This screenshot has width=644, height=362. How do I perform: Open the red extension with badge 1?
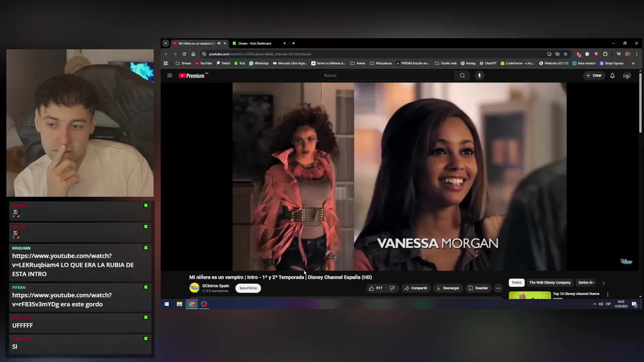(579, 54)
